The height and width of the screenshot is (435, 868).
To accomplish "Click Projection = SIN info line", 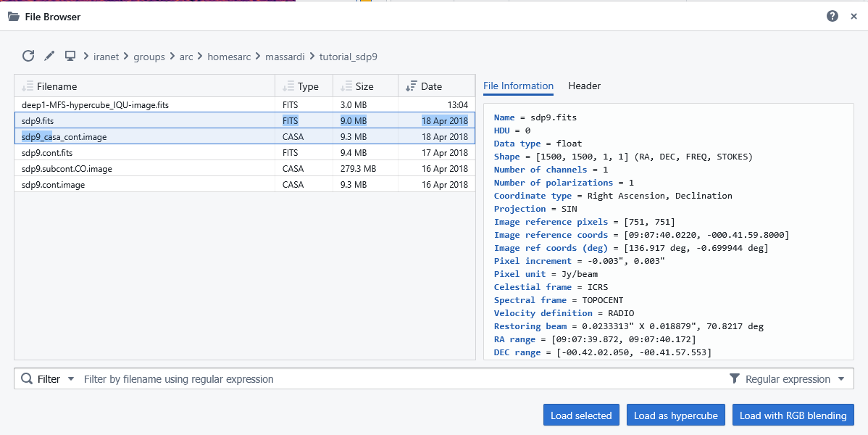I will 535,208.
